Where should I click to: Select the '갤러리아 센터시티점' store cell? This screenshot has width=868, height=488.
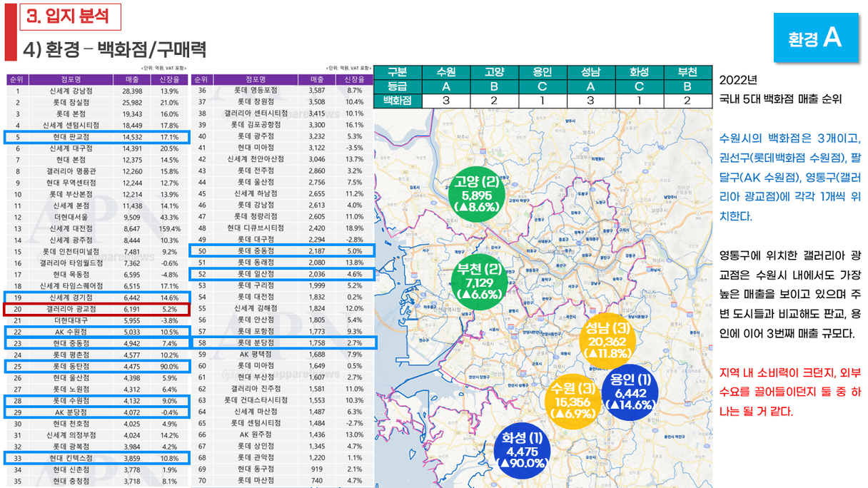point(256,113)
